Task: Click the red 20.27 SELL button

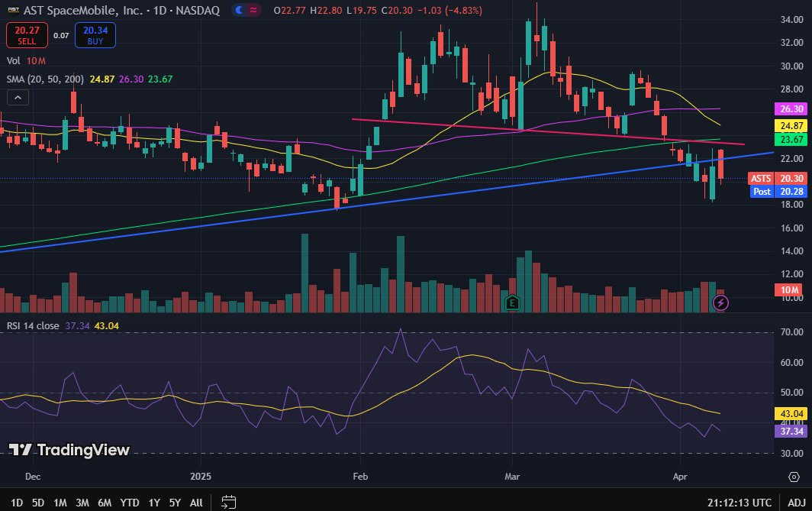Action: click(x=27, y=35)
